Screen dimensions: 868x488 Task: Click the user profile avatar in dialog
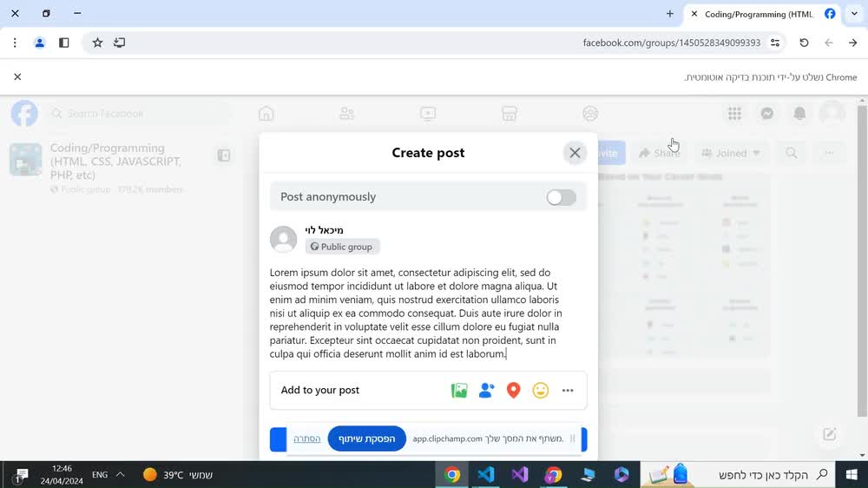(x=284, y=239)
